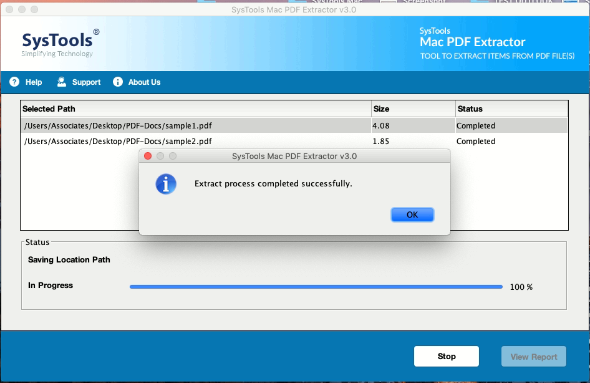Click the Size column header
The height and width of the screenshot is (383, 590).
tap(413, 109)
